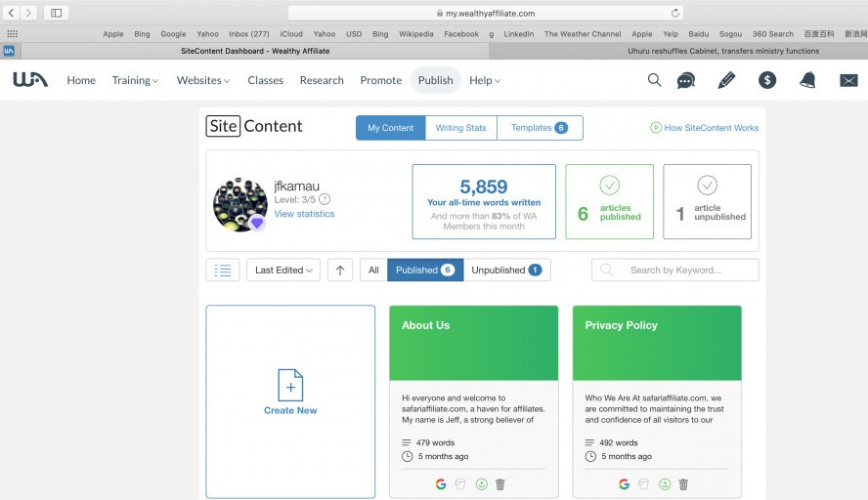Toggle the sort direction arrow
868x500 pixels.
(340, 270)
